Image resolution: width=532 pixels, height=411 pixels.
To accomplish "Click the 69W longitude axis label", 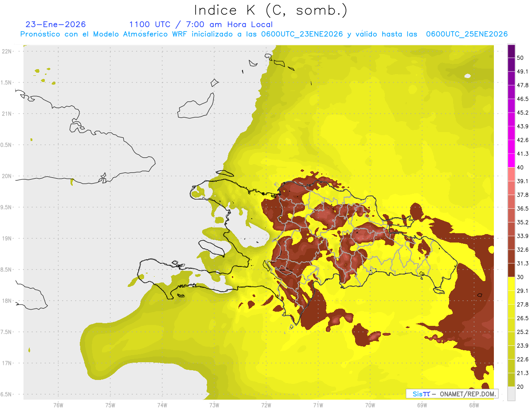I will (x=422, y=405).
